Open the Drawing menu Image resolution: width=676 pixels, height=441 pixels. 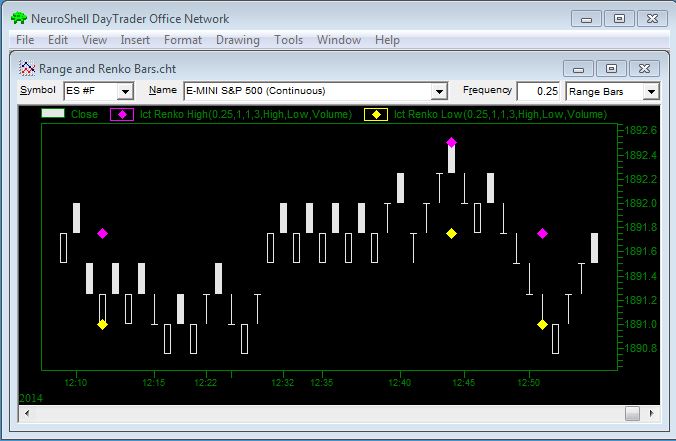click(238, 40)
